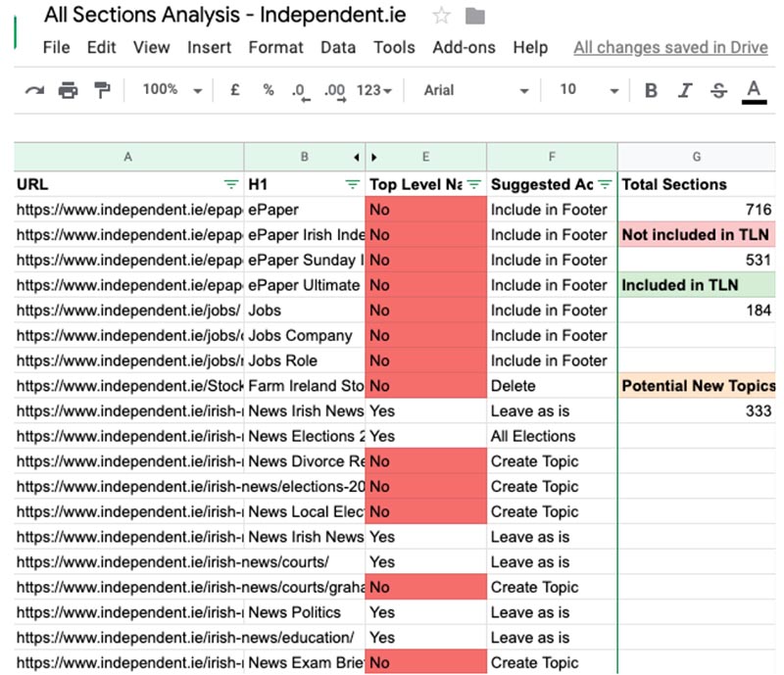Open the Data menu
This screenshot has width=784, height=675.
(x=338, y=47)
